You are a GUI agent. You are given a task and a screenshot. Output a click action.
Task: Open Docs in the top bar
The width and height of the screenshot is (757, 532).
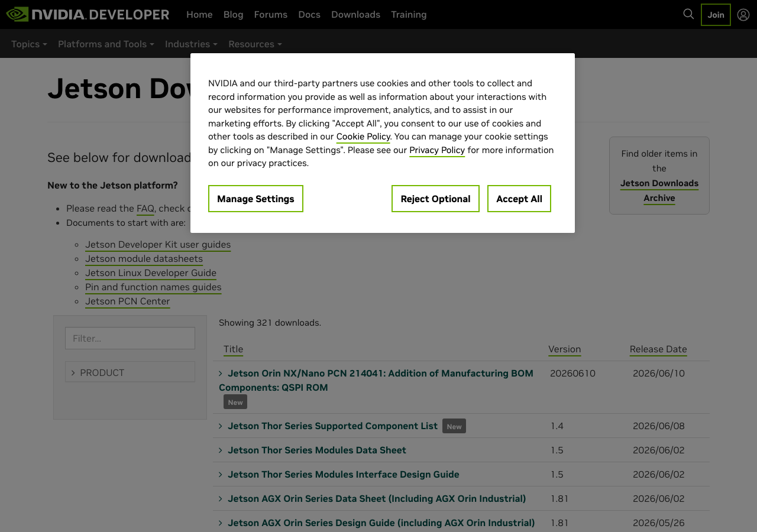click(x=309, y=14)
